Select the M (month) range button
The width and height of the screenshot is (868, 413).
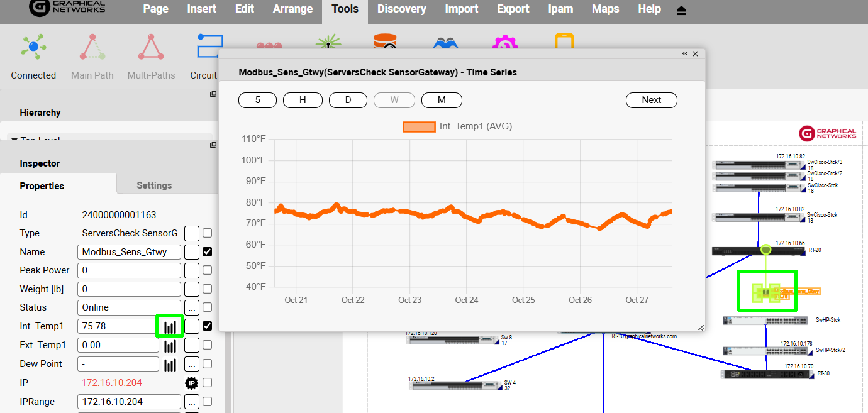(x=442, y=100)
